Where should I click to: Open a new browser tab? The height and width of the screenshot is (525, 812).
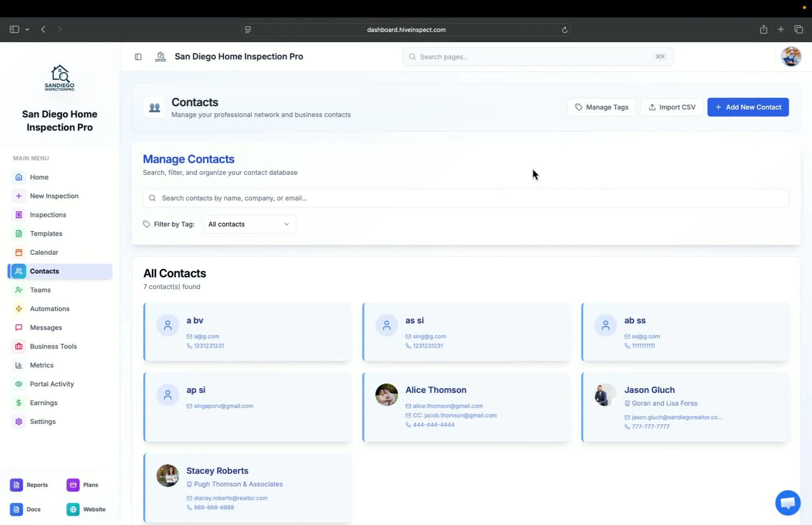pos(780,30)
